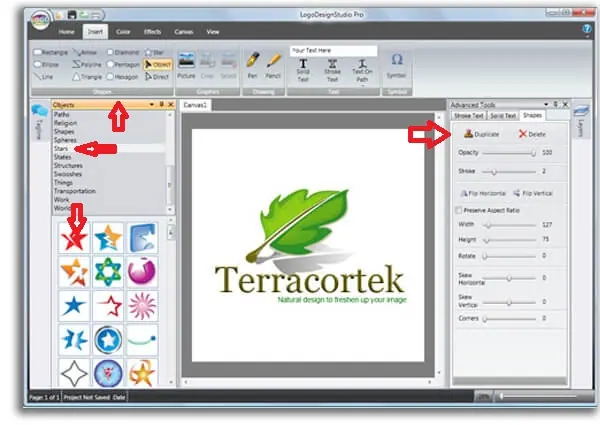
Task: Select the red star object thumbnail
Action: click(x=74, y=238)
